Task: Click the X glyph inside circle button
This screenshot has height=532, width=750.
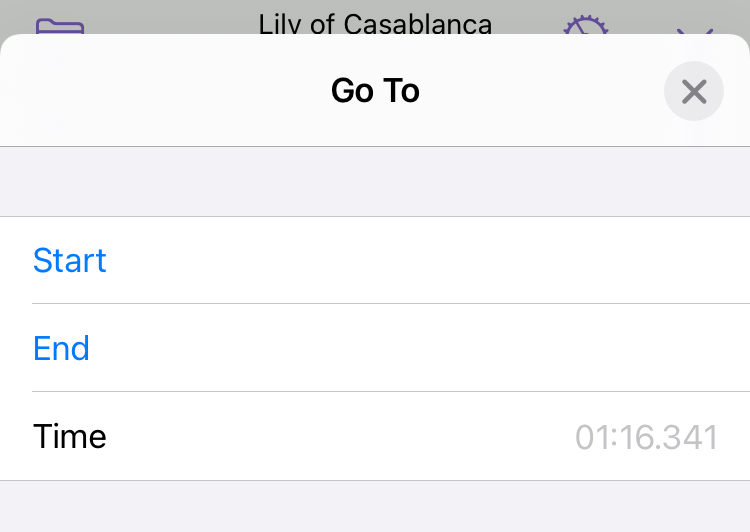Action: pos(694,91)
